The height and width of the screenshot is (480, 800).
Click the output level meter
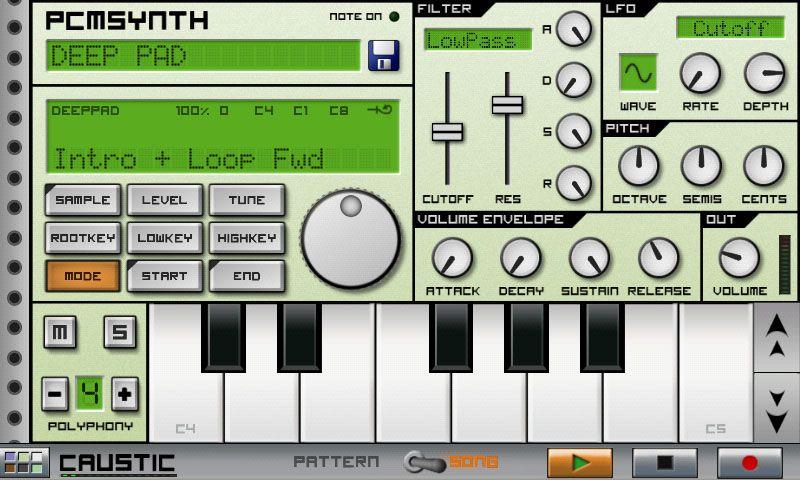[784, 265]
